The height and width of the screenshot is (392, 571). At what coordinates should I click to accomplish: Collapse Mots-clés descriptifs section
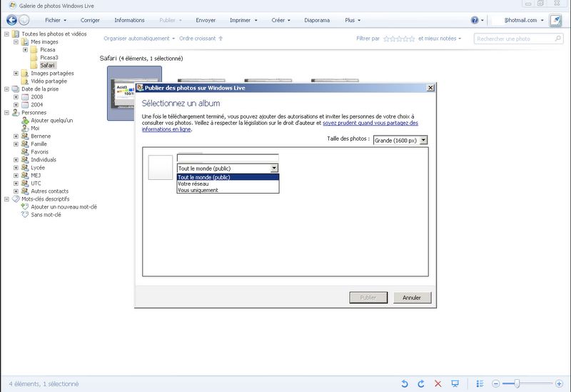(x=6, y=199)
